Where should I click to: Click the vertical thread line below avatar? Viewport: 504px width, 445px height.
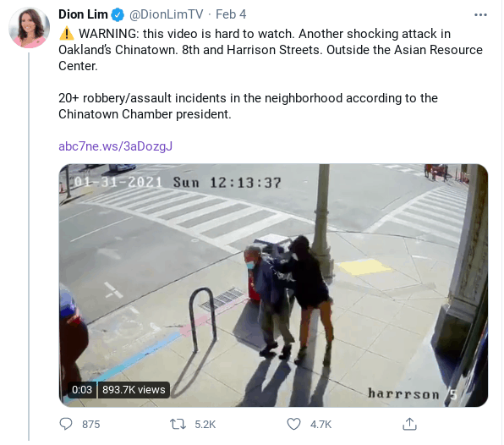(x=29, y=246)
